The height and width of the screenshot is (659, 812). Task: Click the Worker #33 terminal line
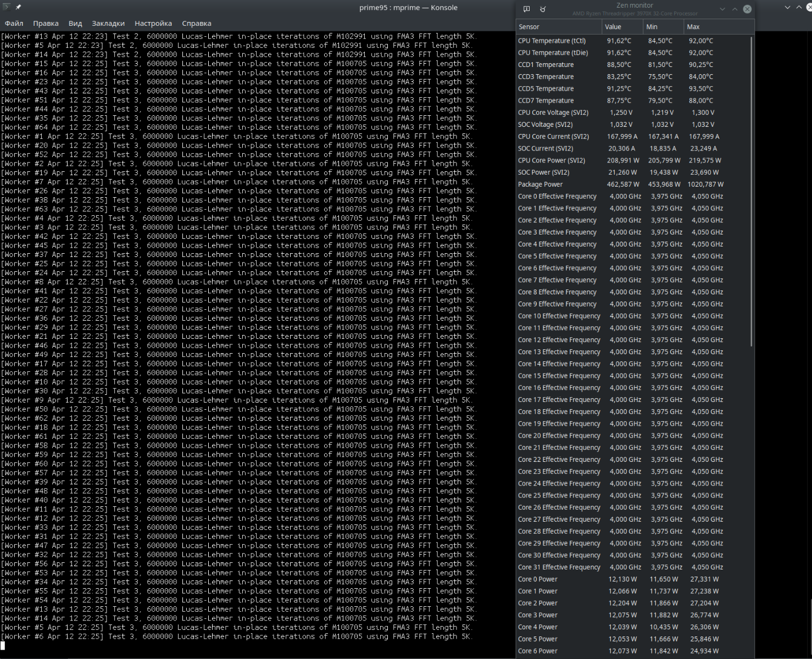point(239,528)
